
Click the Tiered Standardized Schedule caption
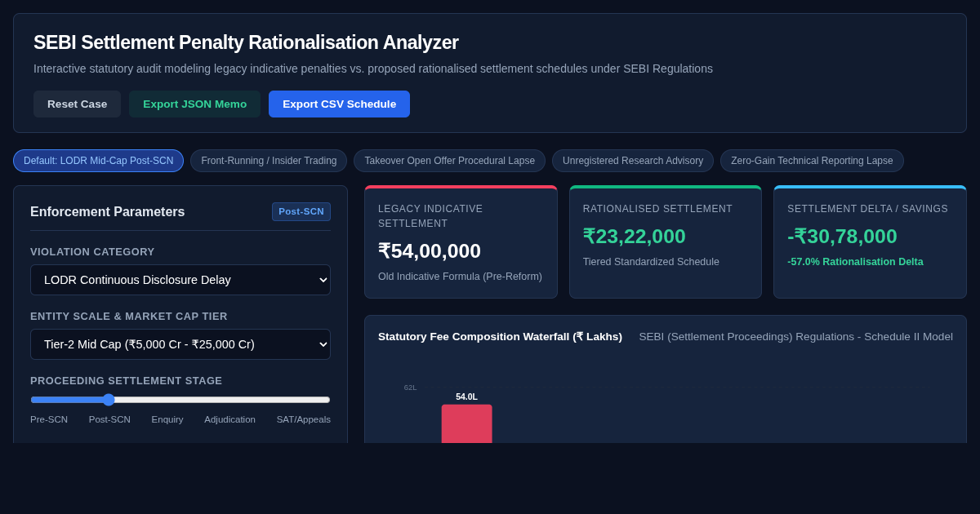(651, 262)
